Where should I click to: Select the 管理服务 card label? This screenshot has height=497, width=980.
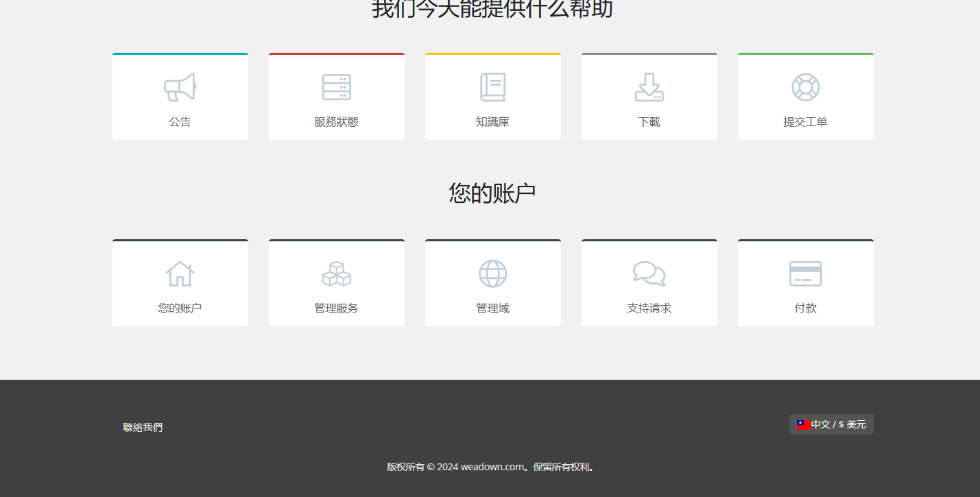336,308
